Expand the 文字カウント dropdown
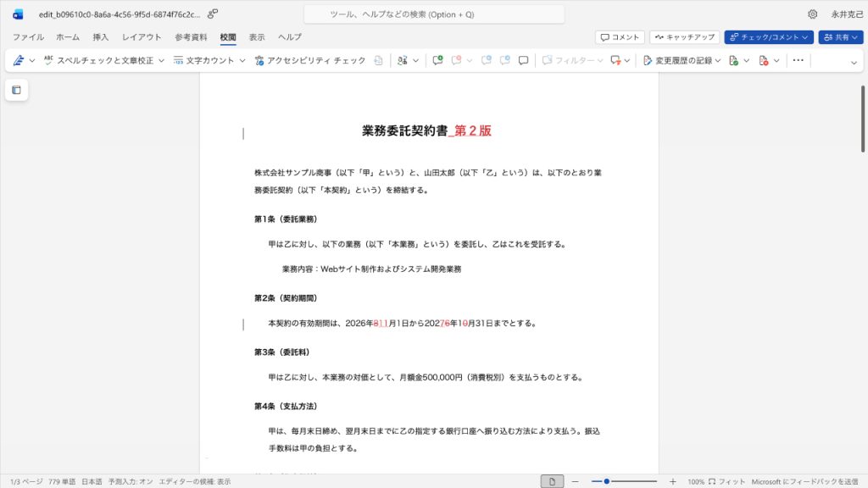 click(242, 60)
